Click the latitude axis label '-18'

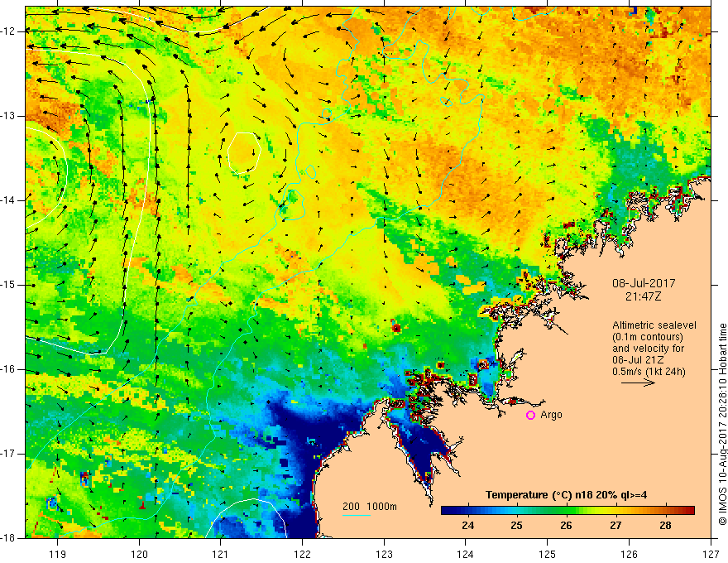(8, 538)
